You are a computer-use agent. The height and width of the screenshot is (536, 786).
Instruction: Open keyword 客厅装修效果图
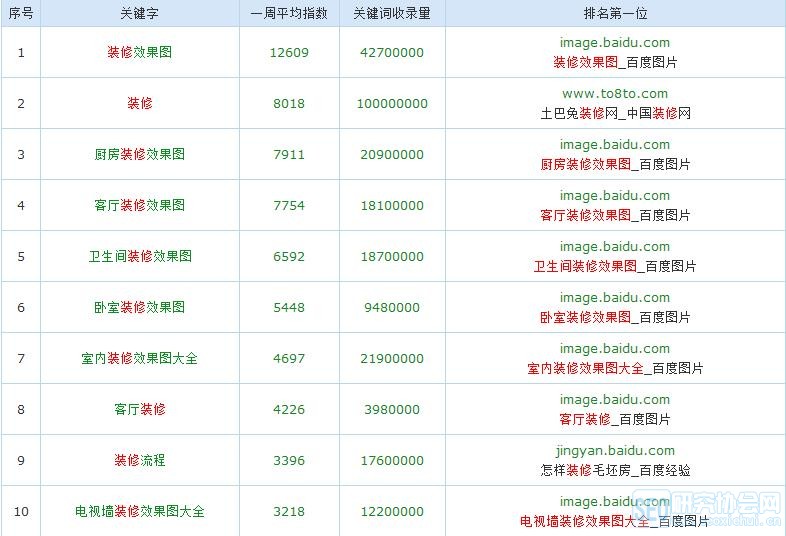tap(140, 205)
